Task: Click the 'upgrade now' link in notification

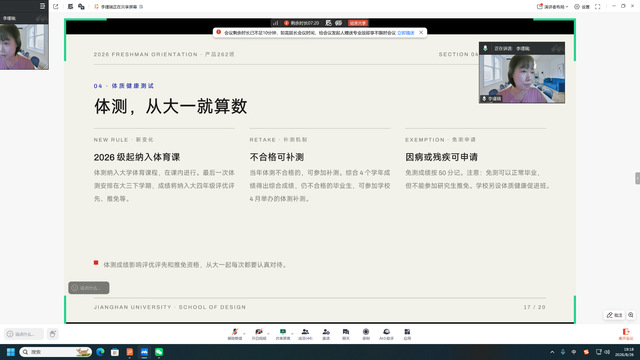Action: pyautogui.click(x=406, y=33)
